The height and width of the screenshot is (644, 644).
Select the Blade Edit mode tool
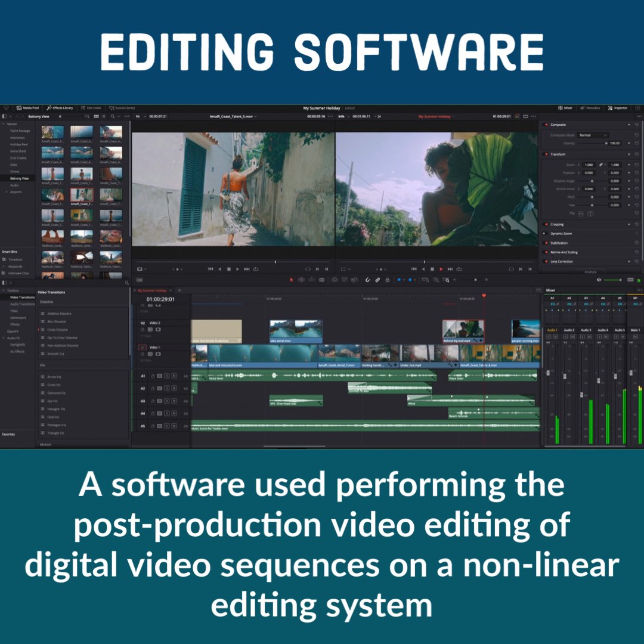coord(322,280)
